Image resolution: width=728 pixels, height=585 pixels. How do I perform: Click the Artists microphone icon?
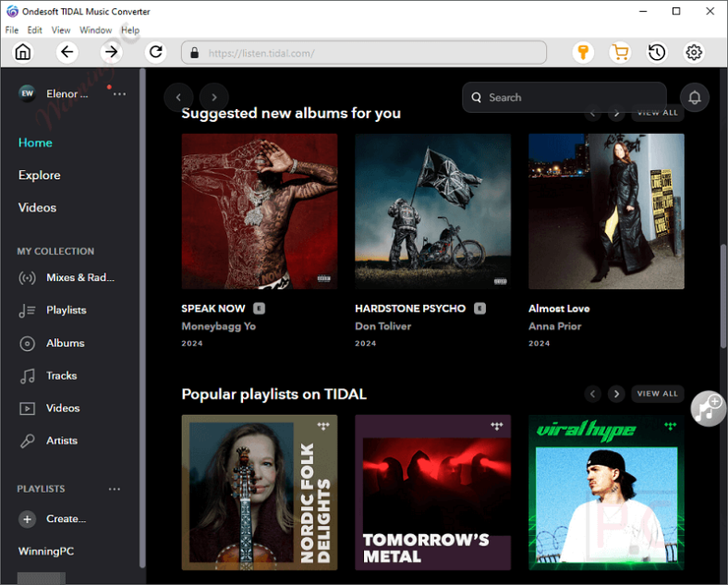tap(27, 441)
